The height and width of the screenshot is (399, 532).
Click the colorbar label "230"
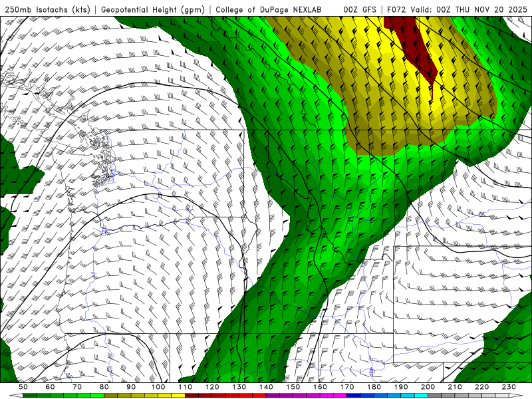[x=509, y=387]
